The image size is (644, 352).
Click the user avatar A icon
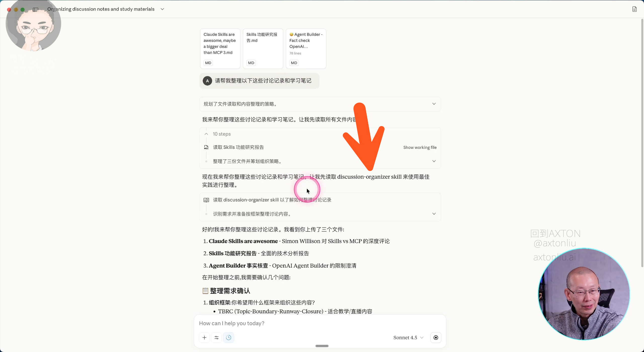pyautogui.click(x=207, y=81)
